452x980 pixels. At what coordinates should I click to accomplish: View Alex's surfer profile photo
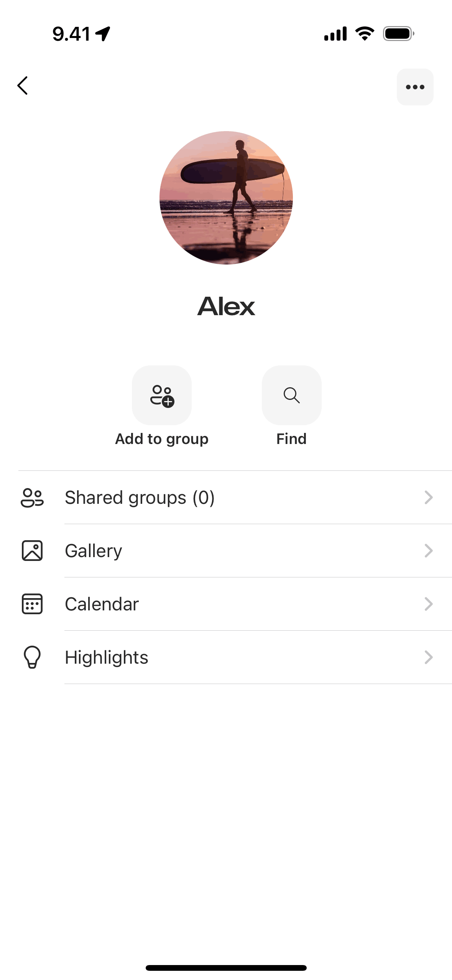(x=226, y=198)
